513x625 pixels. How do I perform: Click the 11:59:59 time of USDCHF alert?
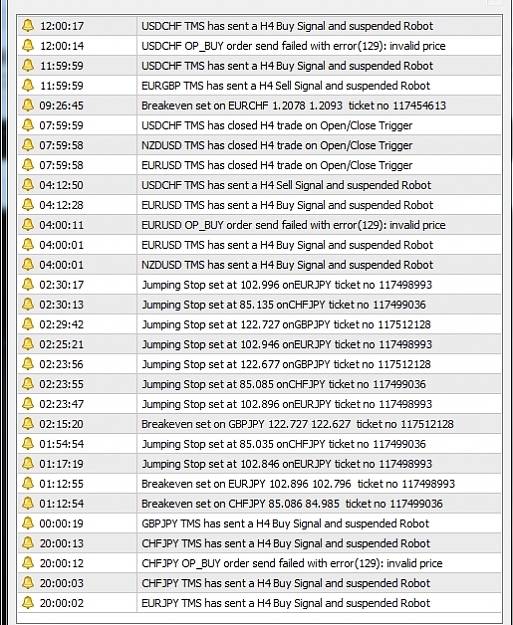(61, 66)
